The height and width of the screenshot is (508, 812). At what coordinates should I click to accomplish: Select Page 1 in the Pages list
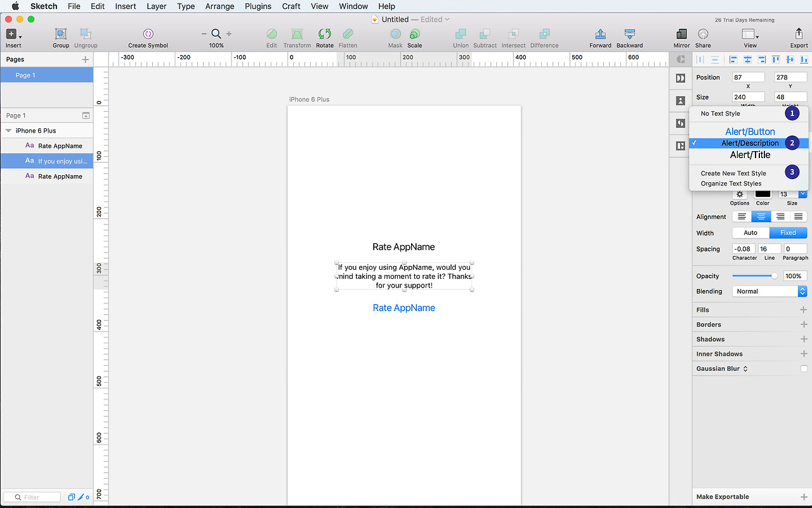46,76
